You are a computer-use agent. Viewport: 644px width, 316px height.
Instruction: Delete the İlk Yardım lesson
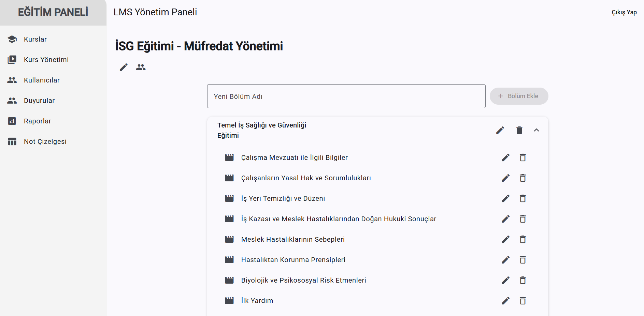pos(523,301)
